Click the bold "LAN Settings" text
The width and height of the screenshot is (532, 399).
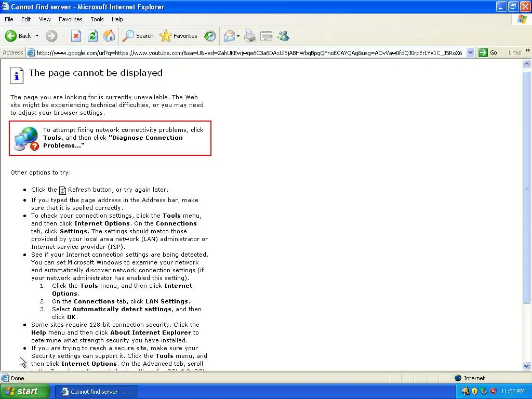click(167, 301)
